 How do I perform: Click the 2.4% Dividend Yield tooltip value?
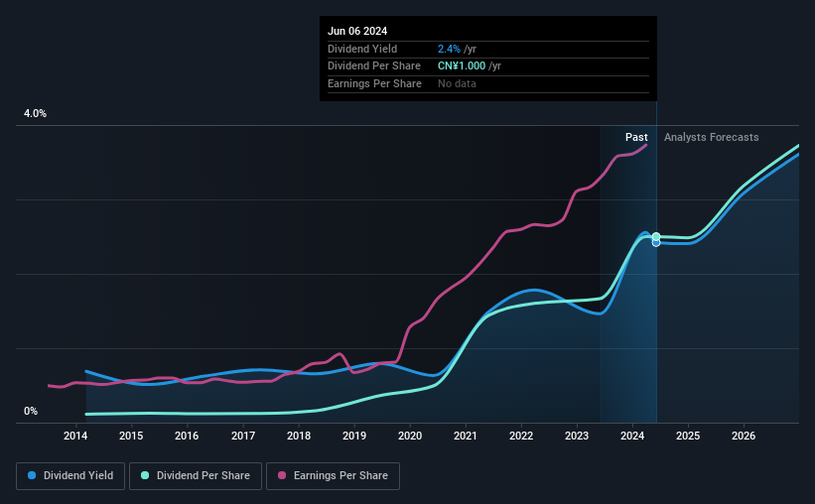(449, 49)
